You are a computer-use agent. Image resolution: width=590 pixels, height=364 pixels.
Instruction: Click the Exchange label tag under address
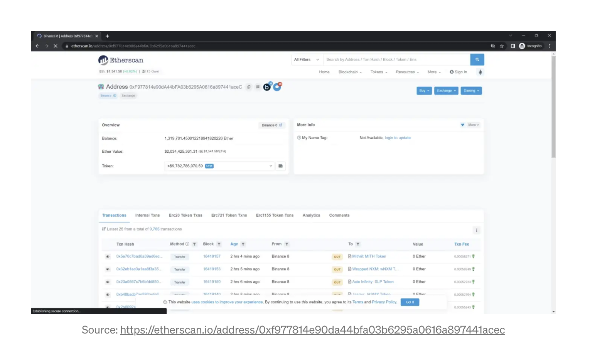128,96
